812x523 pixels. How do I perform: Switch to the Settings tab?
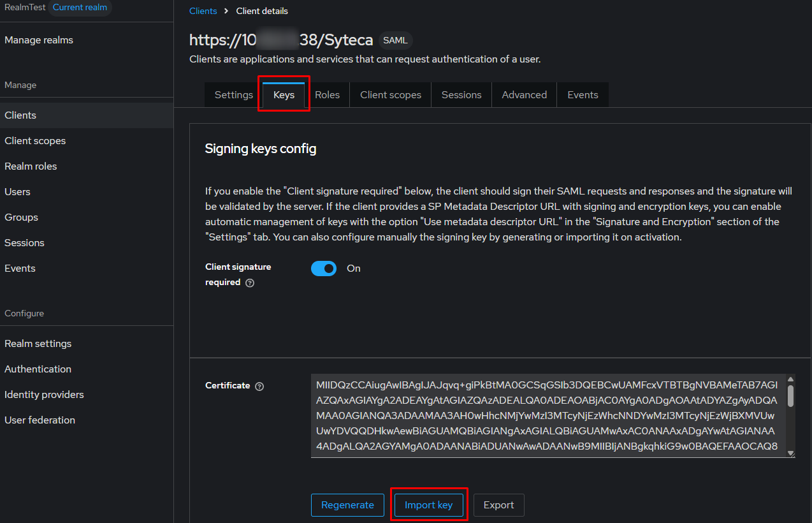click(x=233, y=95)
